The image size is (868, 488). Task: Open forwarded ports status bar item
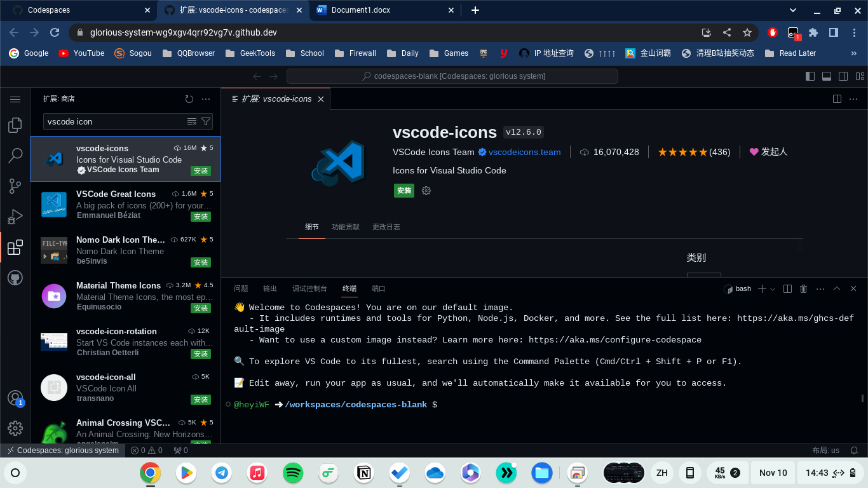pos(181,451)
